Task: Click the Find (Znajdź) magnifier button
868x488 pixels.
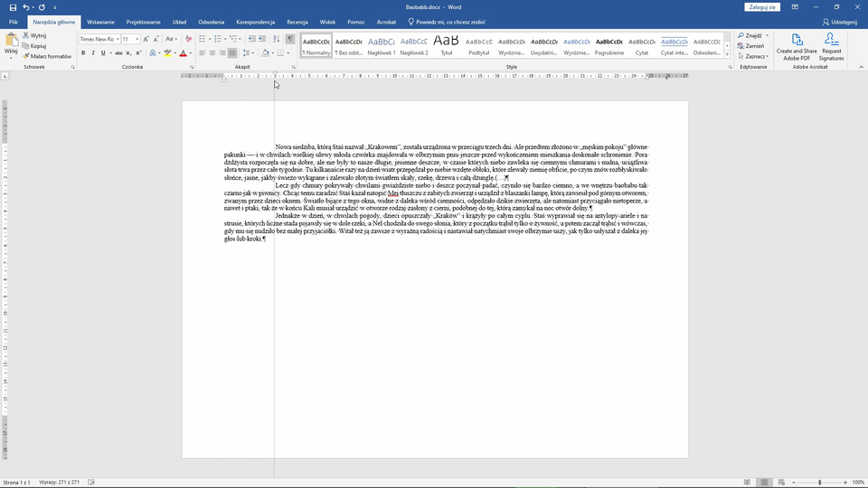Action: click(750, 35)
